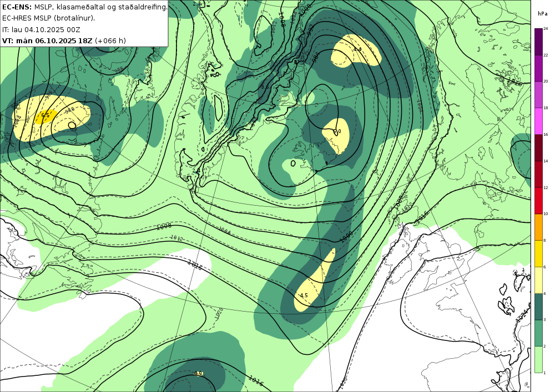Click the 16 tick label on colorbar
The image size is (555, 392).
pos(546,134)
